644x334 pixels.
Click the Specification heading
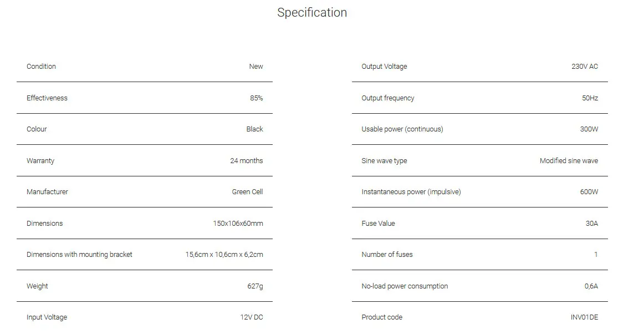(x=312, y=13)
